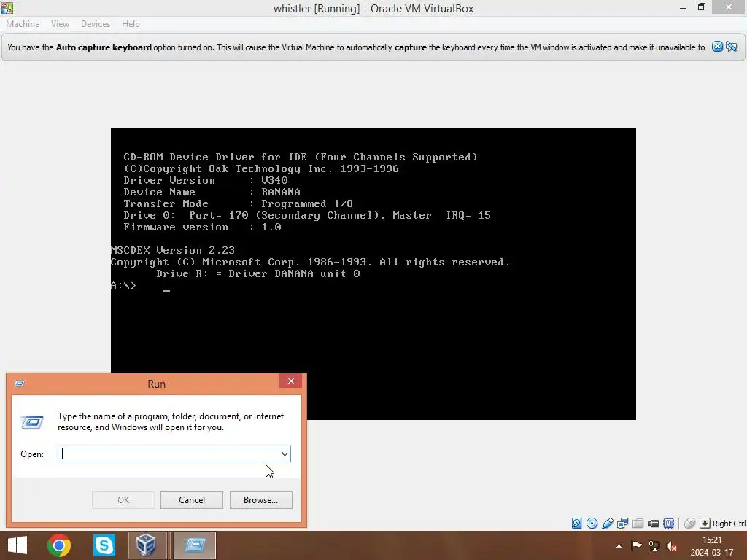The width and height of the screenshot is (747, 560).
Task: Click the Run program icon beside the description
Action: click(x=32, y=421)
